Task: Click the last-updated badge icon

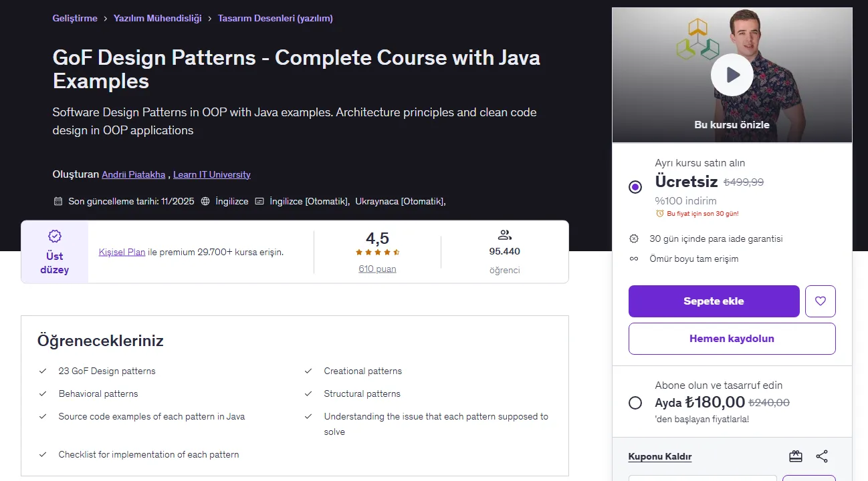Action: [x=58, y=201]
